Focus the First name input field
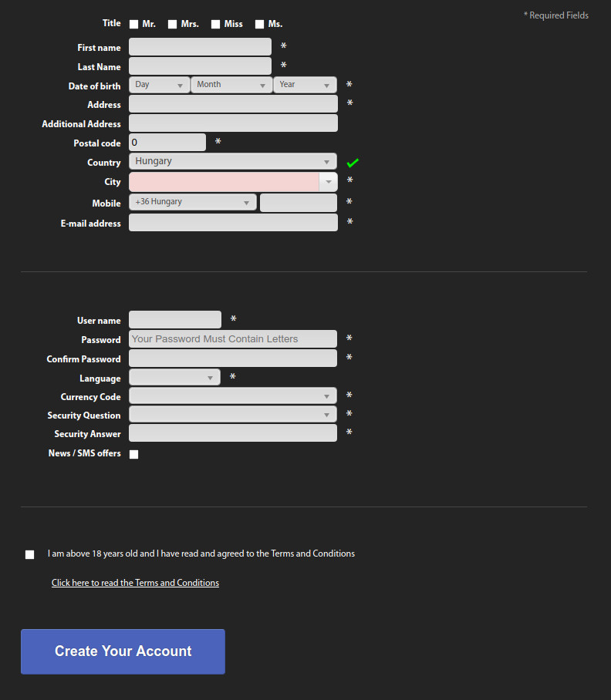 click(200, 47)
